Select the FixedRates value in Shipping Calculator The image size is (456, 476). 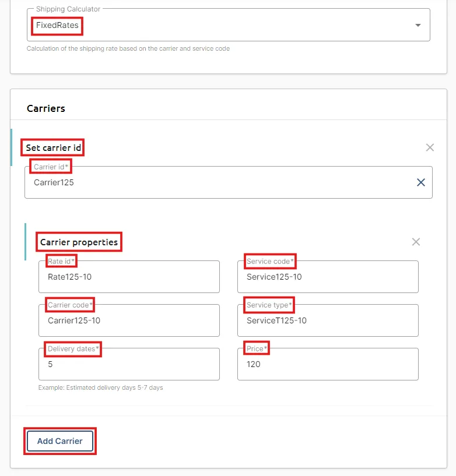(x=57, y=25)
